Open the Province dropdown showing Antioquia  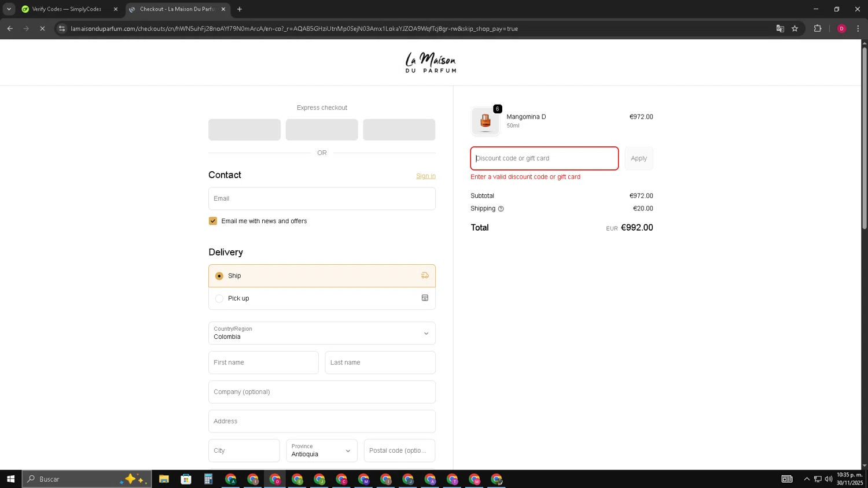tap(322, 450)
